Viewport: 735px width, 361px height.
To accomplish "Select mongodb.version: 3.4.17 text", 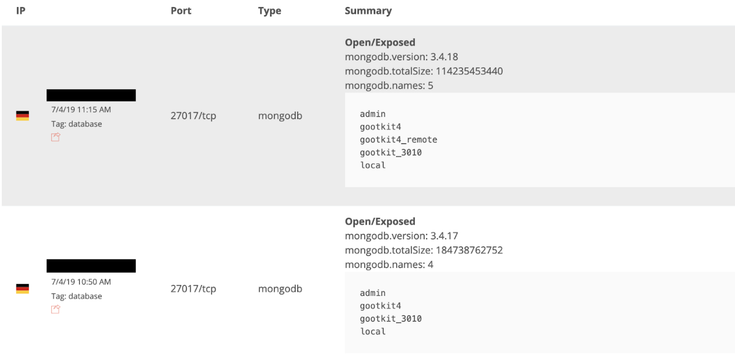I will point(401,236).
